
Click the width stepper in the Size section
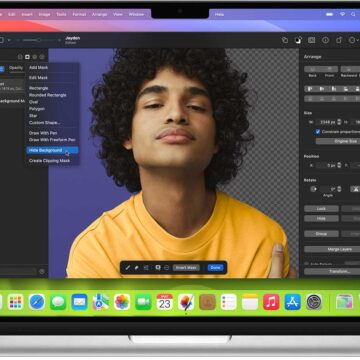339,122
